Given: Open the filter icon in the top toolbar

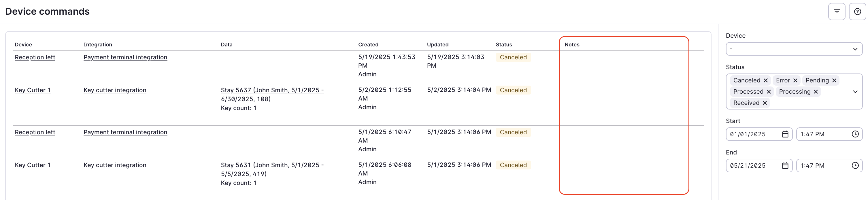Looking at the screenshot, I should [837, 11].
